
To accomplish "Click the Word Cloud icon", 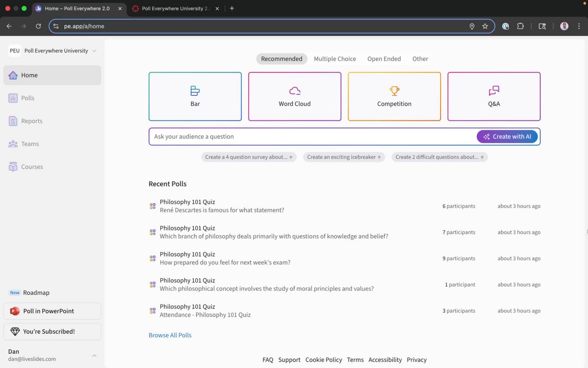I will click(295, 91).
